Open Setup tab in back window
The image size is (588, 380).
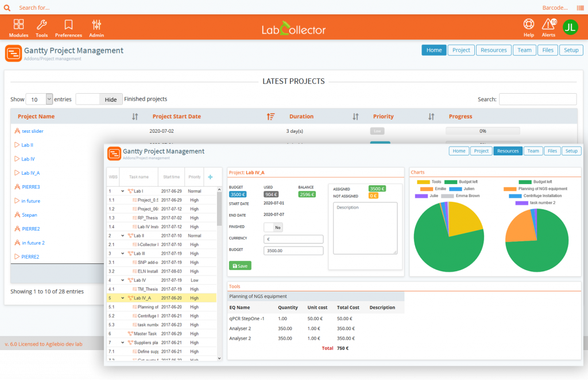[571, 50]
